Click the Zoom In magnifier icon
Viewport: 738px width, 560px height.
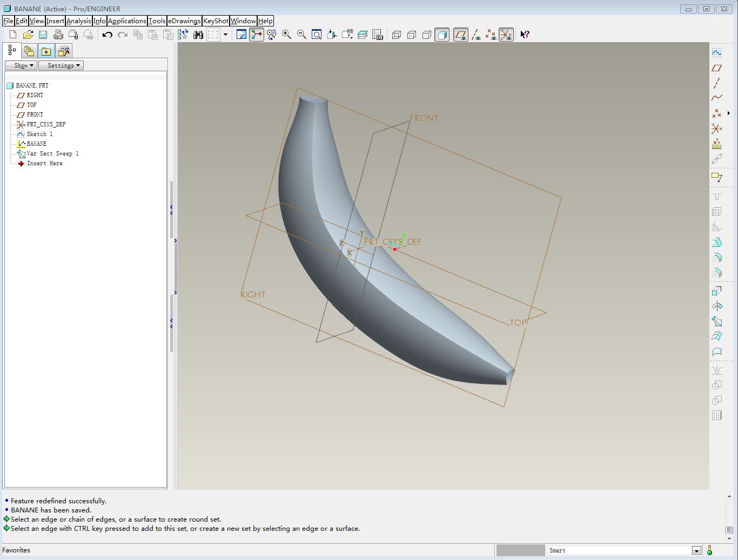tap(287, 35)
